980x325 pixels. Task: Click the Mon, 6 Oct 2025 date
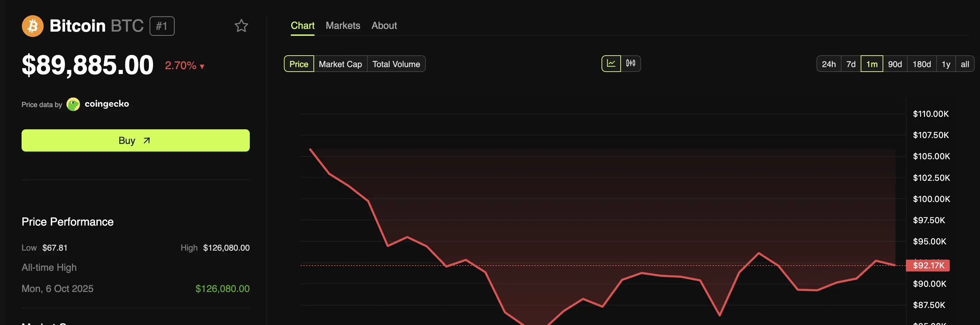click(x=57, y=289)
